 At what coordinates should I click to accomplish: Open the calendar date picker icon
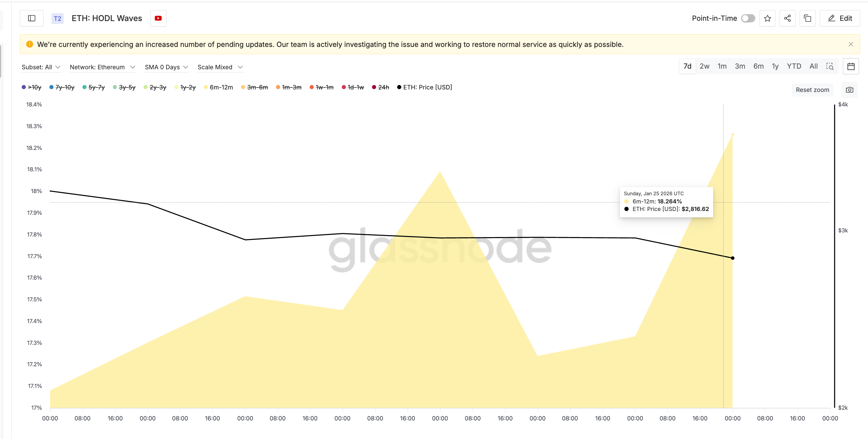tap(850, 66)
